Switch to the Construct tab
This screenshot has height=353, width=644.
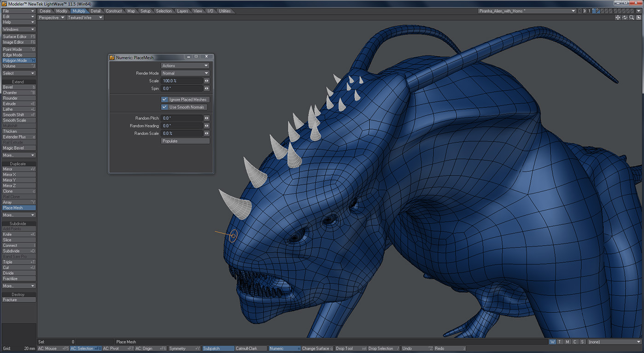(114, 11)
